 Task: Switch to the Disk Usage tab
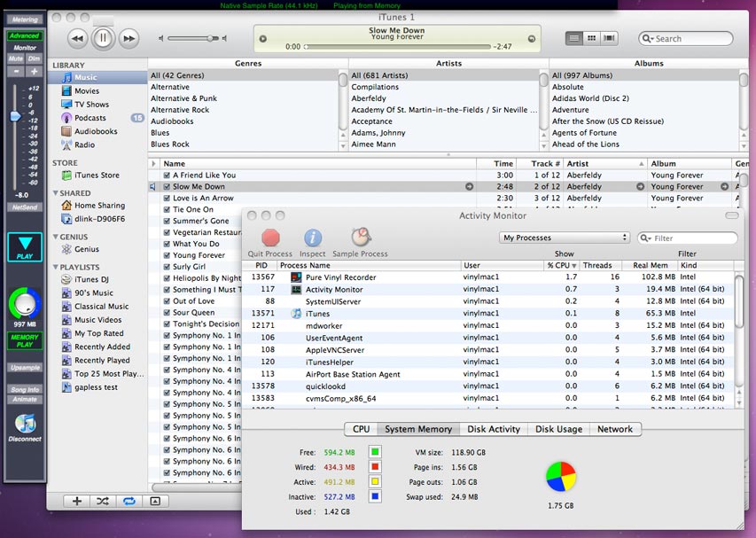point(559,429)
